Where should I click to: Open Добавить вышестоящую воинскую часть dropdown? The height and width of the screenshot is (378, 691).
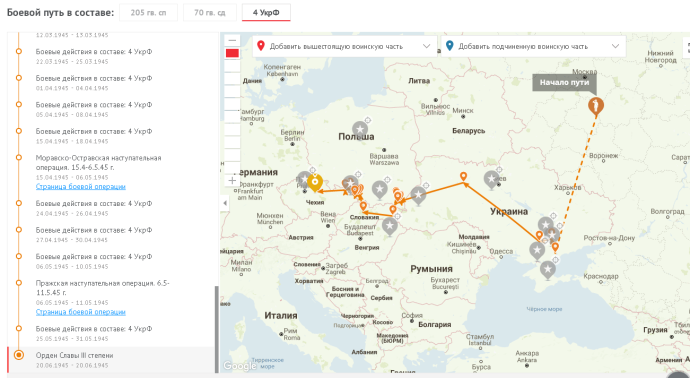coord(345,46)
